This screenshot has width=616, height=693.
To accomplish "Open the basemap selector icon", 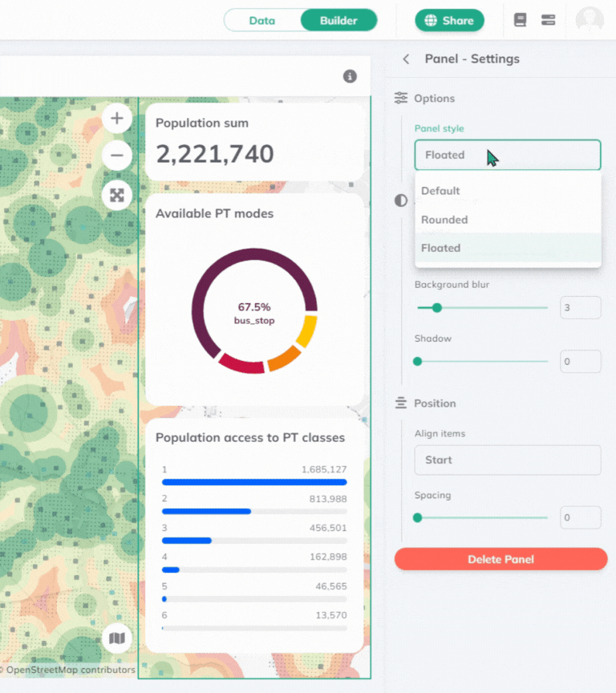I will (x=117, y=638).
